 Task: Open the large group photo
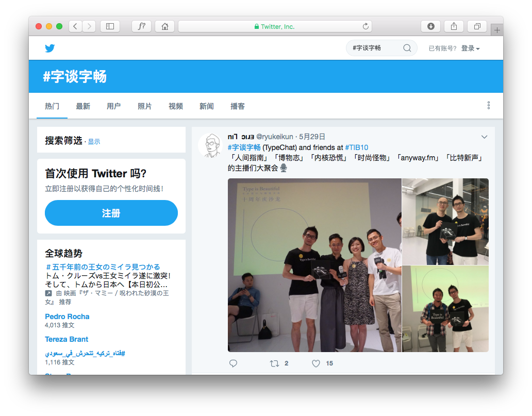(x=314, y=265)
